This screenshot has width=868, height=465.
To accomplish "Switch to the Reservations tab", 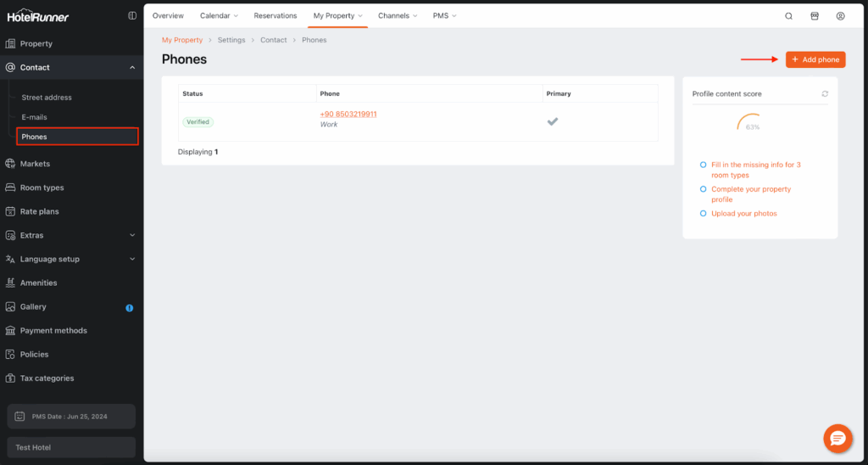I will point(275,16).
